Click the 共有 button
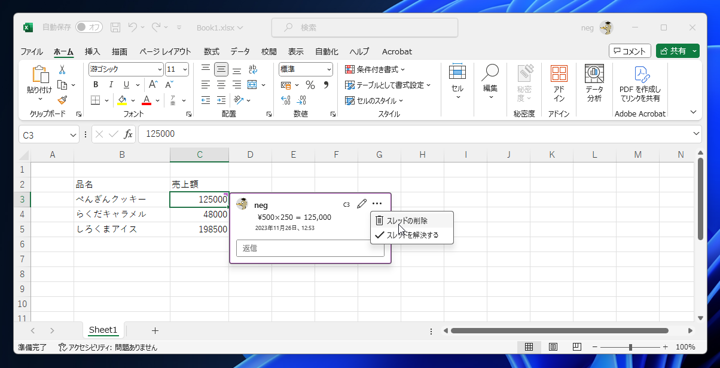720x368 pixels. click(x=678, y=51)
